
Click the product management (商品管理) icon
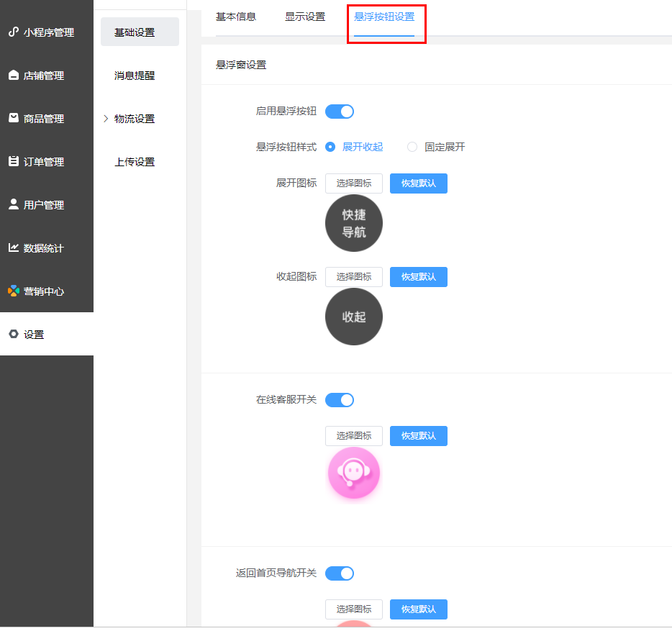click(14, 118)
